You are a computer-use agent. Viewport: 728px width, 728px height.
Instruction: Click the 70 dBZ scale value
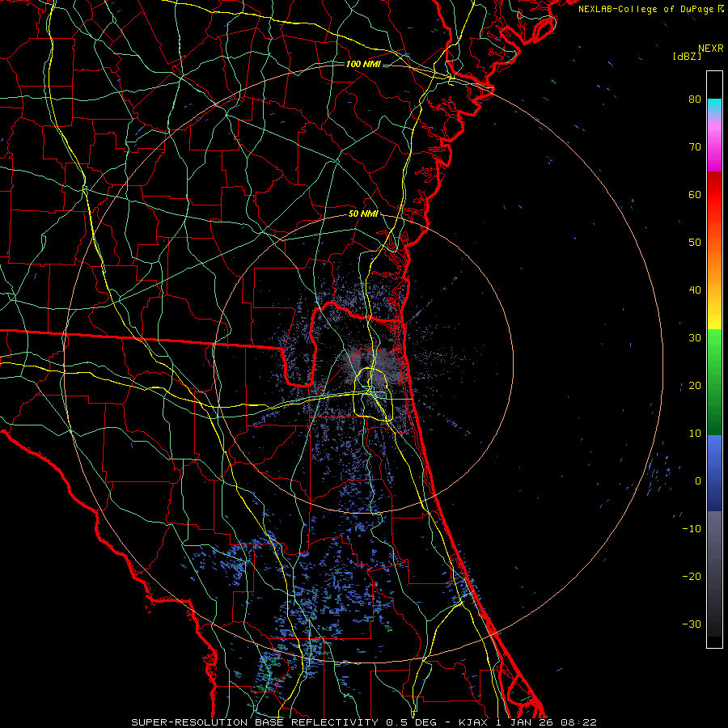(x=695, y=147)
